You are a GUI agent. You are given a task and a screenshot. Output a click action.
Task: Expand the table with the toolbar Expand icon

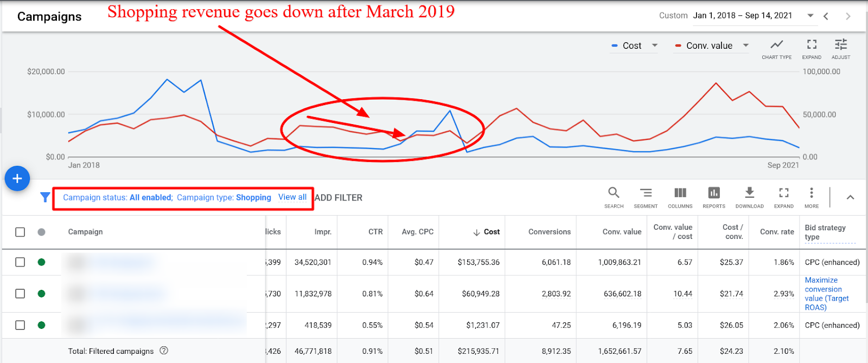784,193
